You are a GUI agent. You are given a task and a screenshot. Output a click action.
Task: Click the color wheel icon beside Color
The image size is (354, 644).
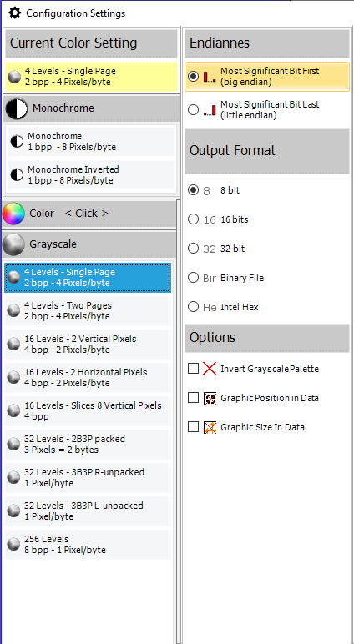pos(13,214)
